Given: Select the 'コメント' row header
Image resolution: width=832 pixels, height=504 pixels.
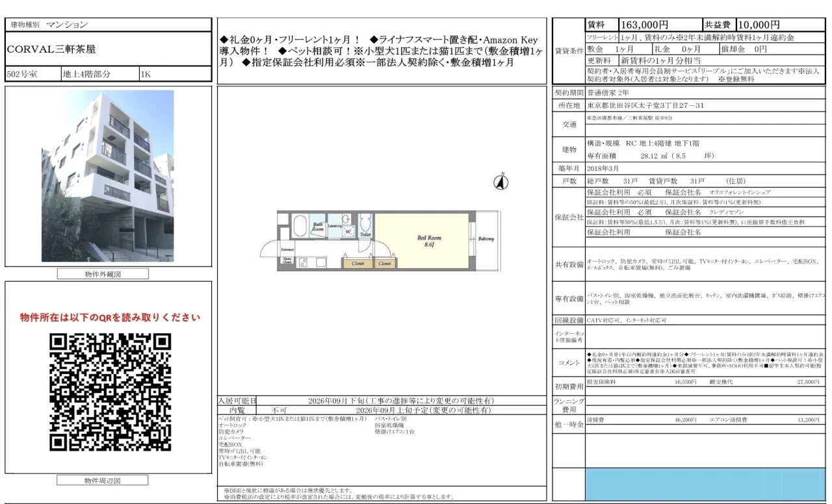Looking at the screenshot, I should click(569, 363).
